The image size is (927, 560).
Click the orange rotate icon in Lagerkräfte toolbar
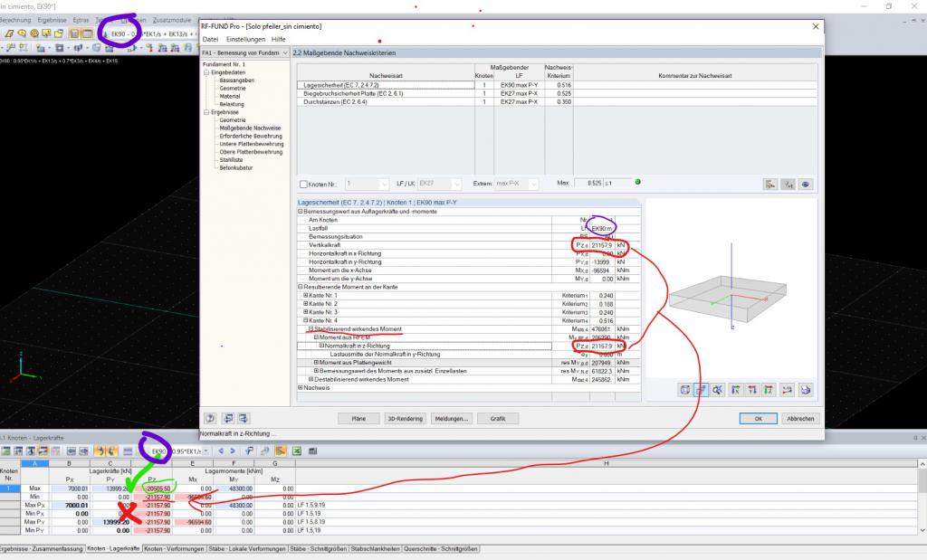(100, 451)
